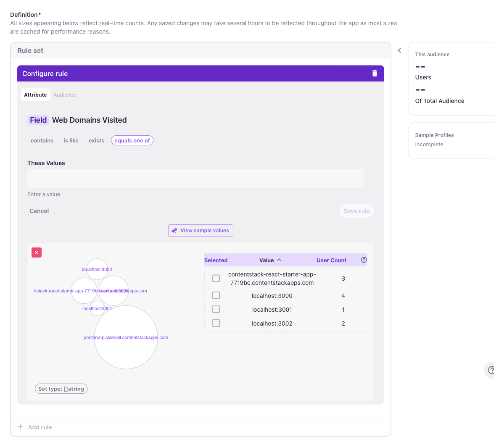Click the Configure rule title bar
The height and width of the screenshot is (447, 504).
[x=201, y=74]
